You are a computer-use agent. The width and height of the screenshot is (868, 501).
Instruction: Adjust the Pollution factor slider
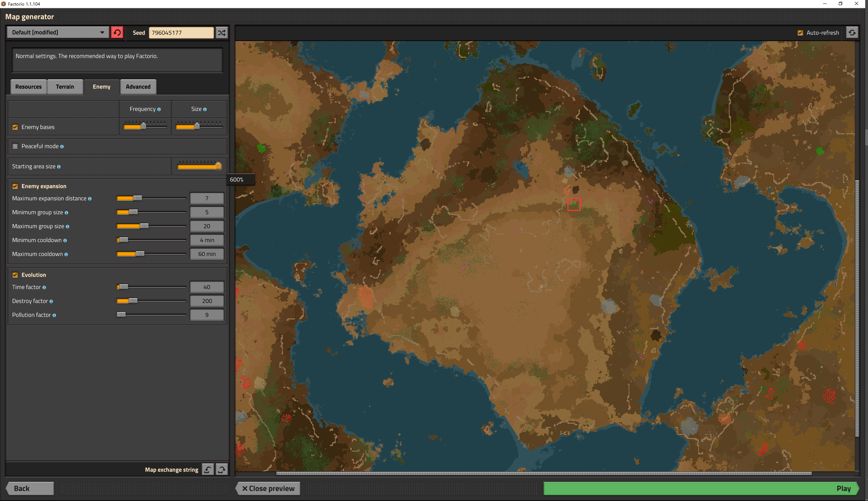click(151, 315)
